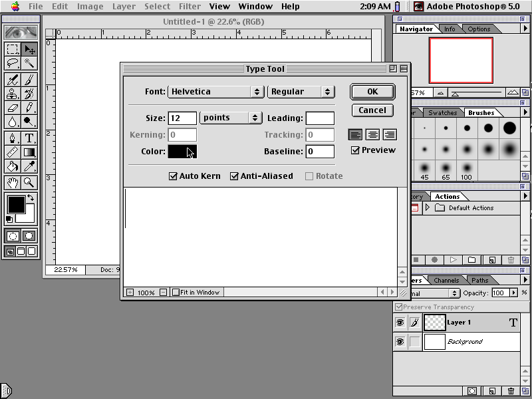Click the foreground color swatch in toolbox

(x=16, y=205)
